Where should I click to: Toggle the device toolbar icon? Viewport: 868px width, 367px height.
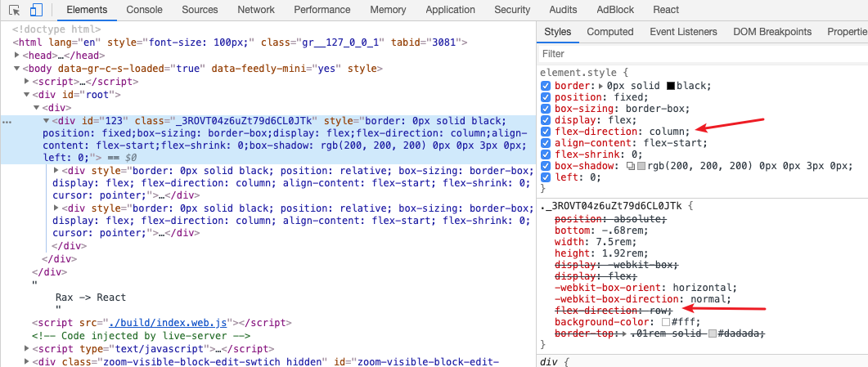(x=37, y=10)
